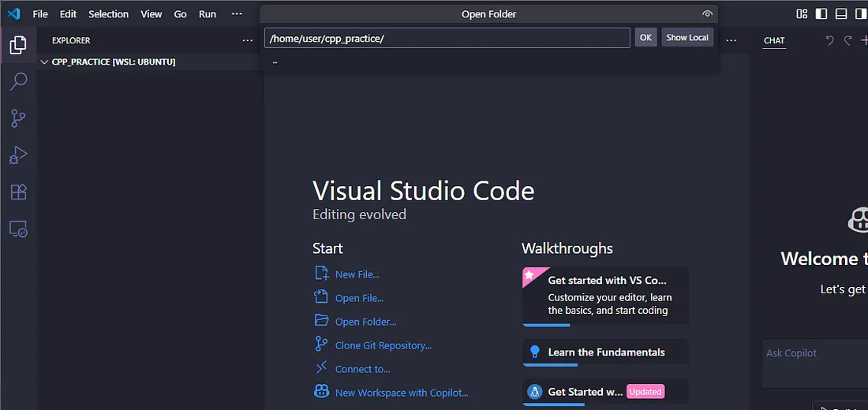This screenshot has height=410, width=868.
Task: Open the Go menu
Action: 181,14
